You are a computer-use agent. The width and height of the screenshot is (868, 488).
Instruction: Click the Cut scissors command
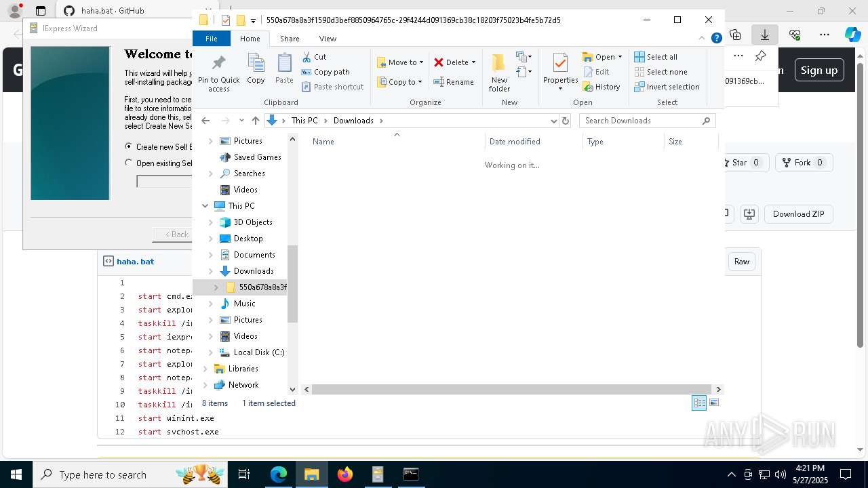tap(314, 57)
